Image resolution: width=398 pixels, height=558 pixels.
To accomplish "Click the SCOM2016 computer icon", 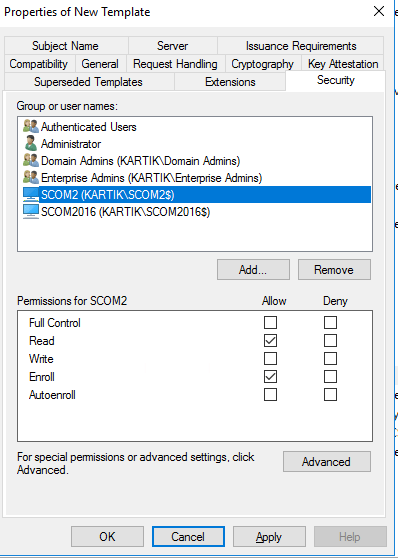I will click(31, 212).
